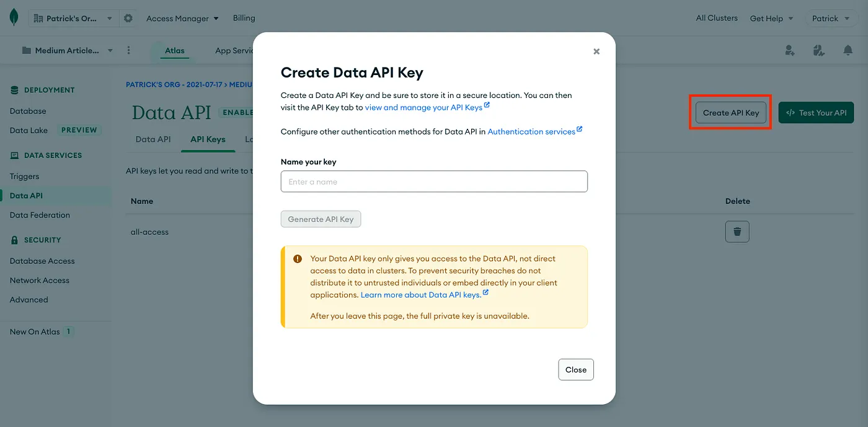Viewport: 868px width, 427px height.
Task: Click the Create API Key button
Action: [x=731, y=113]
